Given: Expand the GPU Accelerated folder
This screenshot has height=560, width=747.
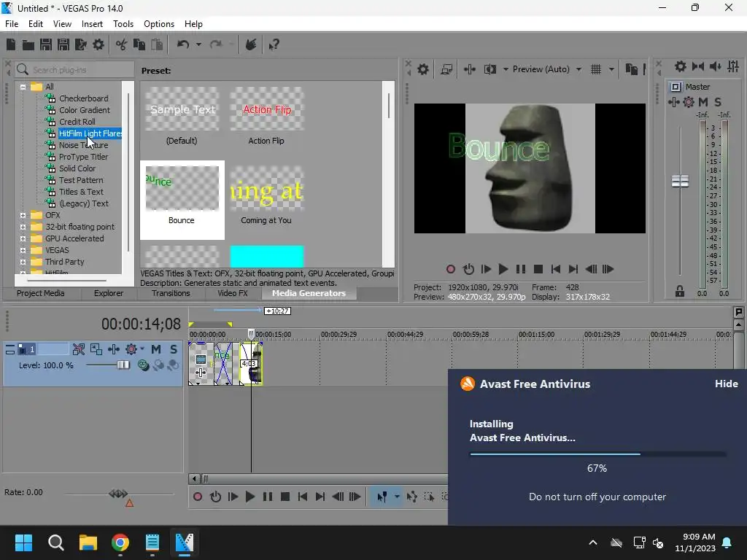Looking at the screenshot, I should point(23,238).
